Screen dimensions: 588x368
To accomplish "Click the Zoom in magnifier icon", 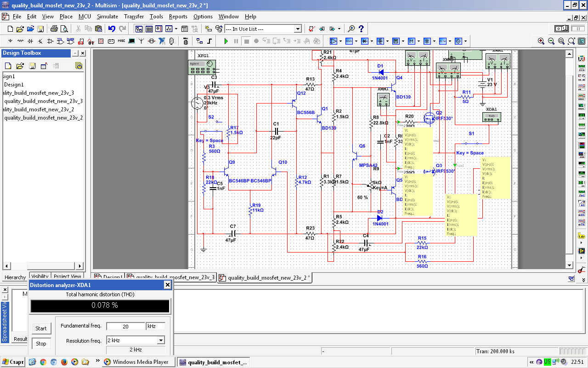I will tap(541, 41).
